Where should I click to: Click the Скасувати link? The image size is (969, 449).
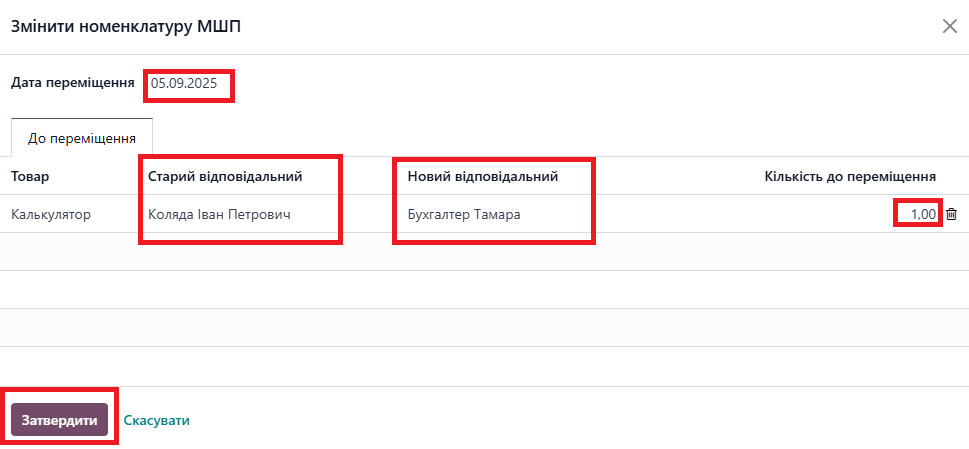tap(157, 420)
